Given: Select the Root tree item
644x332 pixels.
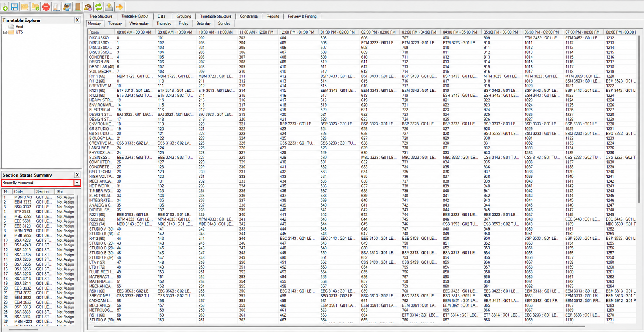Looking at the screenshot, I should point(19,27).
